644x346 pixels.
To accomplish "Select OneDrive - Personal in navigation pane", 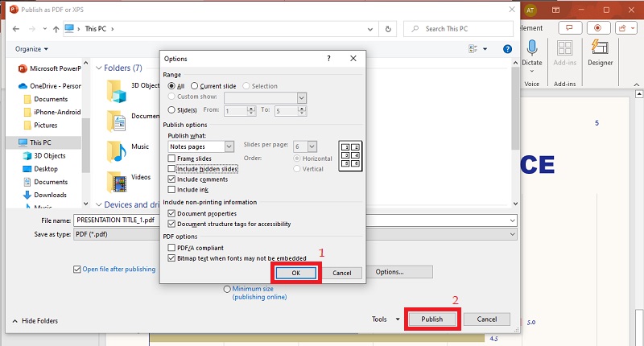I will coord(49,86).
